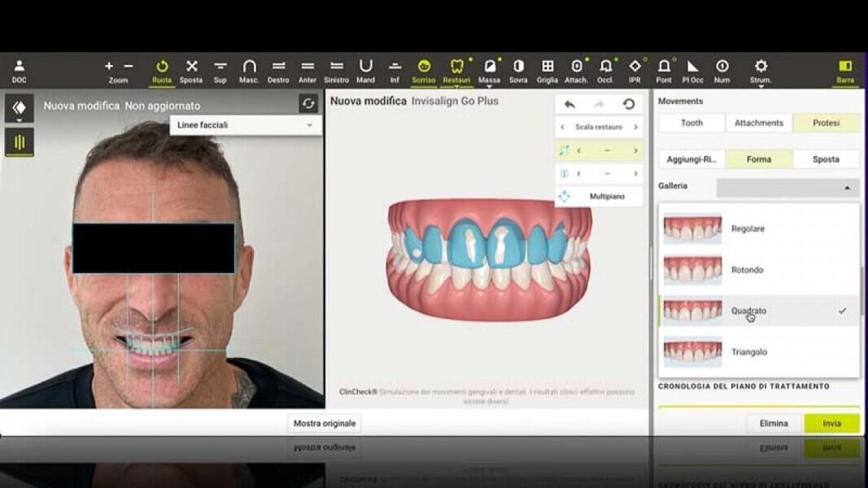868x488 pixels.
Task: Choose the Triangolo tooth shape thumbnail
Action: point(692,352)
